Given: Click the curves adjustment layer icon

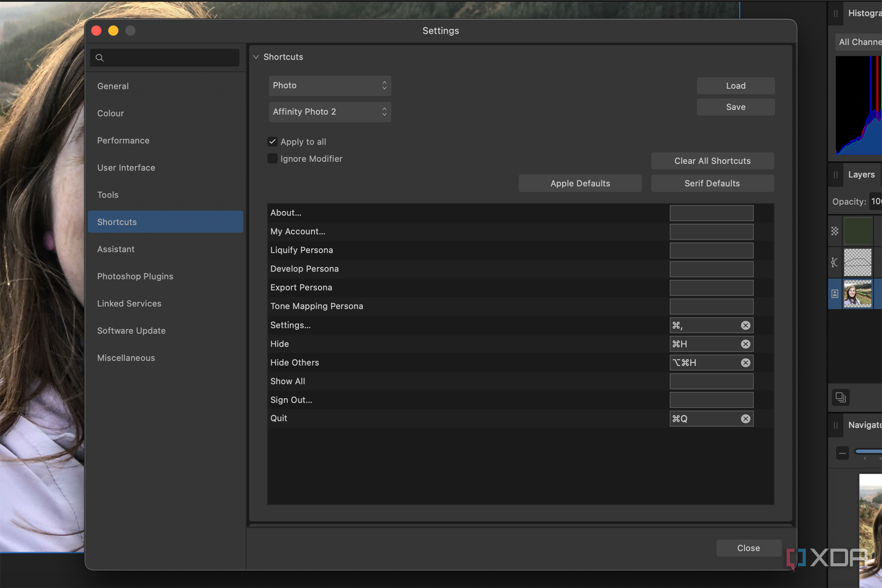Looking at the screenshot, I should pos(835,262).
